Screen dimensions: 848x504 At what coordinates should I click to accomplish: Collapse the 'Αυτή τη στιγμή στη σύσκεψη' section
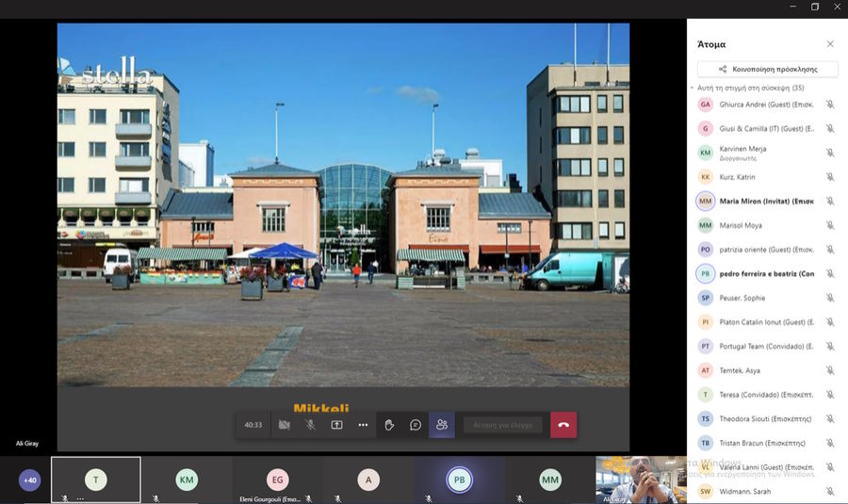(x=693, y=89)
